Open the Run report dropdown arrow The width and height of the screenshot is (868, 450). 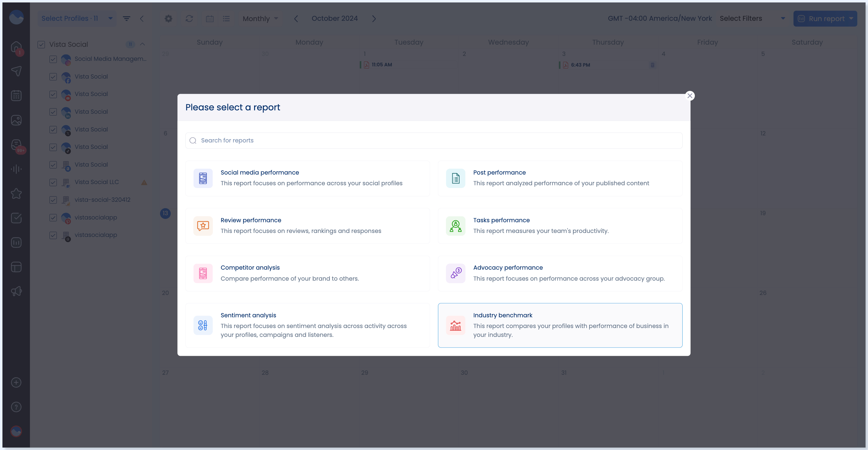coord(851,19)
